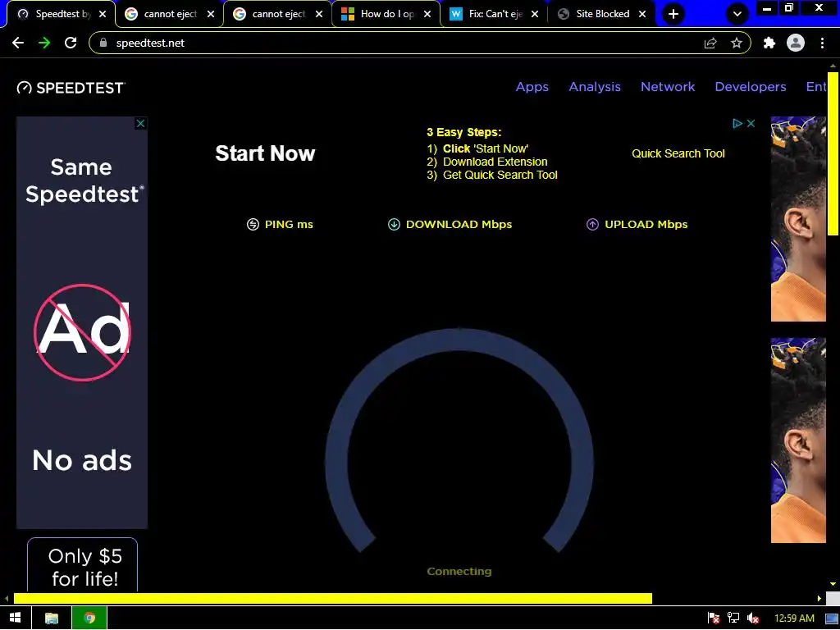Click the yellow vertical scrollbar thumb

pos(833,153)
